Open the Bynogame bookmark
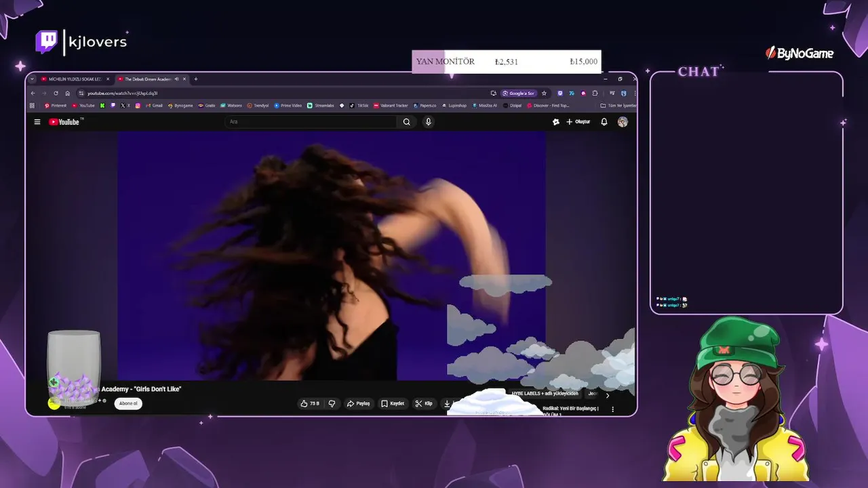Image resolution: width=868 pixels, height=488 pixels. [x=180, y=106]
